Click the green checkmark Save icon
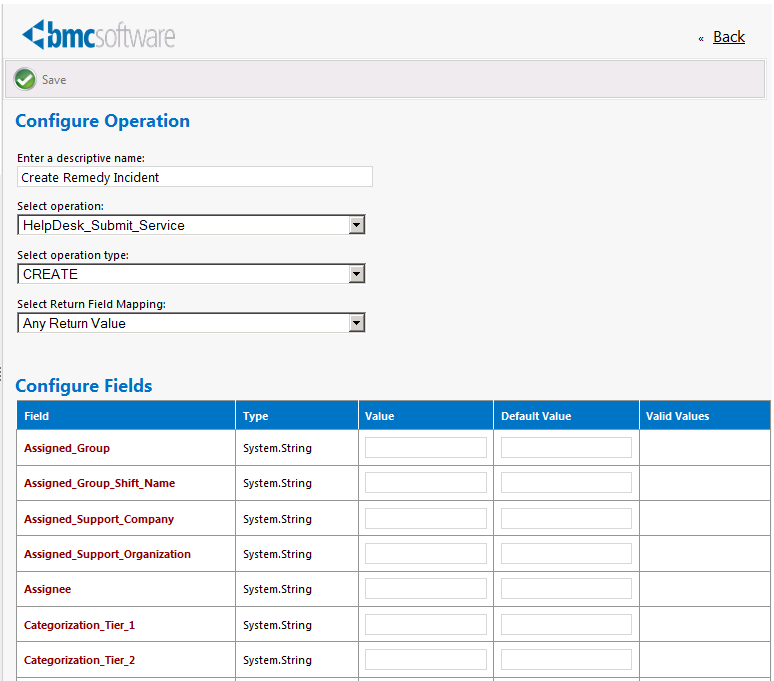This screenshot has height=681, width=774. click(26, 79)
